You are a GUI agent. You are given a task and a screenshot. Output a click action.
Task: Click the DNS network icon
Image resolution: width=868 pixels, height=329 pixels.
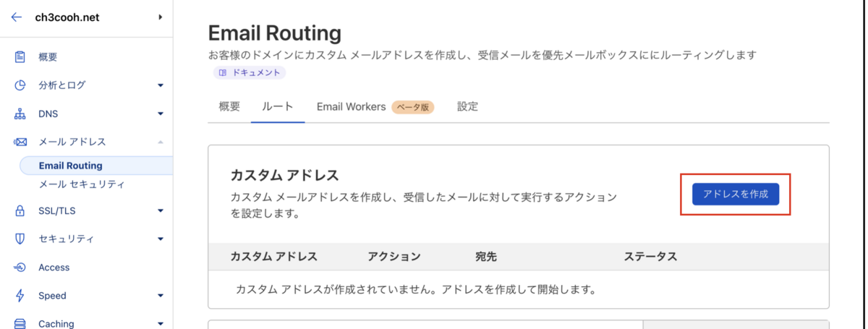click(x=20, y=114)
